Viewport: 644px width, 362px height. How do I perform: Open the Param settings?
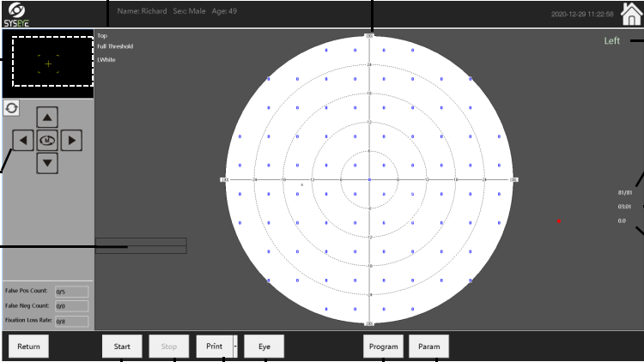tap(428, 347)
